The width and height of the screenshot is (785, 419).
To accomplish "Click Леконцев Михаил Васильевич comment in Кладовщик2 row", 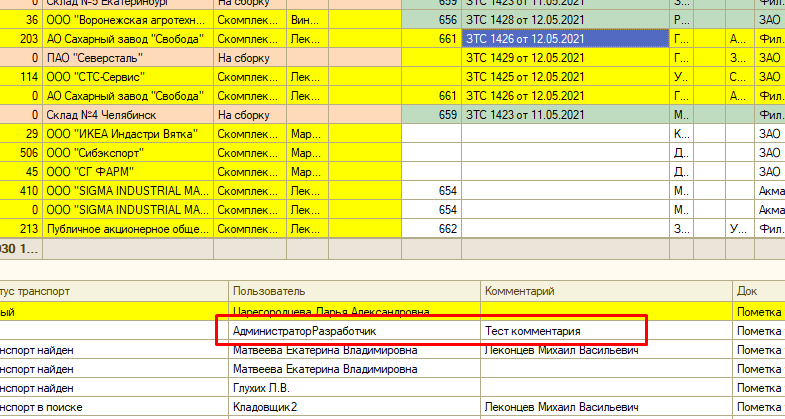I will pyautogui.click(x=606, y=407).
